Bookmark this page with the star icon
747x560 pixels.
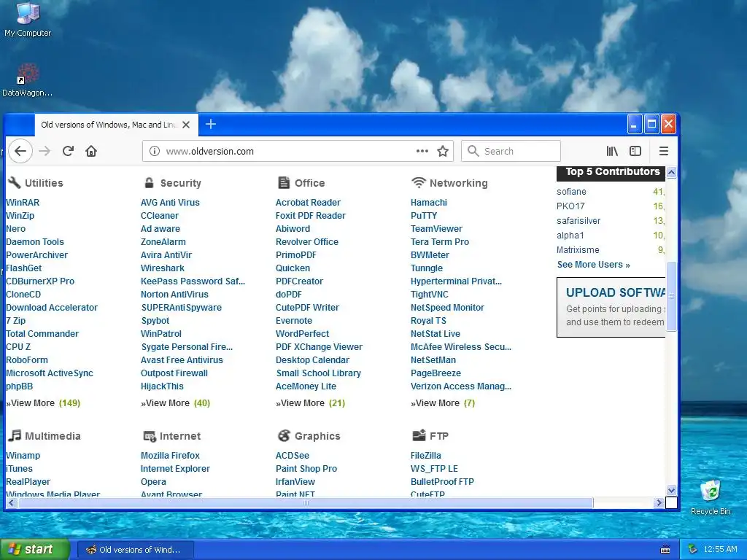(x=443, y=151)
